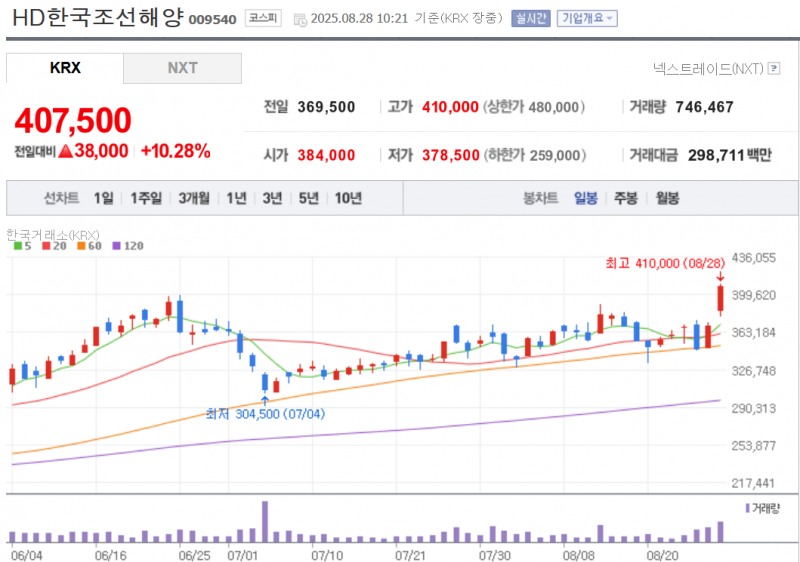Click the 주봉 weekly candle chart link
Image resolution: width=800 pixels, height=562 pixels.
626,198
